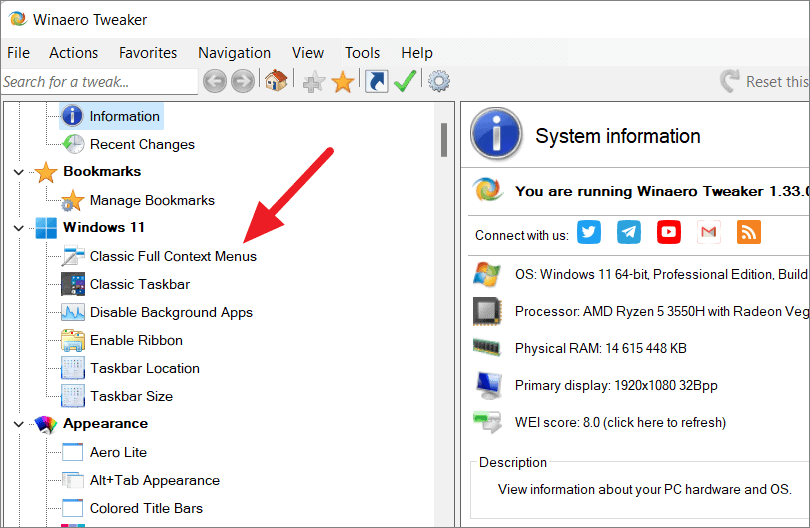Open the Gmail contact icon
The width and height of the screenshot is (810, 528).
click(x=709, y=232)
